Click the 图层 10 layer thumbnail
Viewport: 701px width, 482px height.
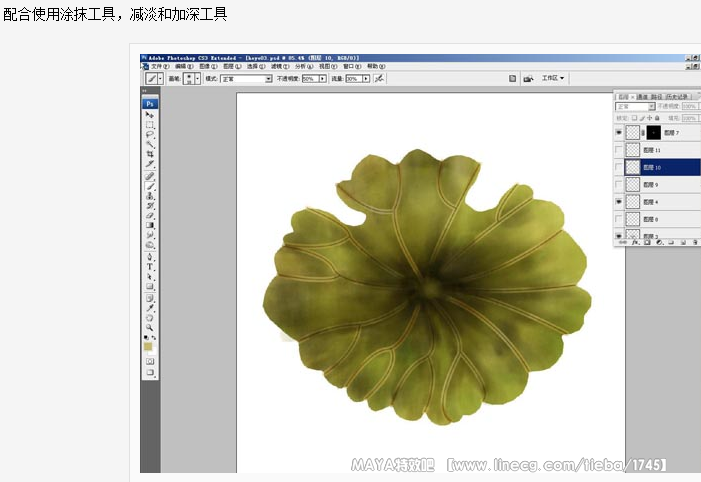[x=632, y=167]
